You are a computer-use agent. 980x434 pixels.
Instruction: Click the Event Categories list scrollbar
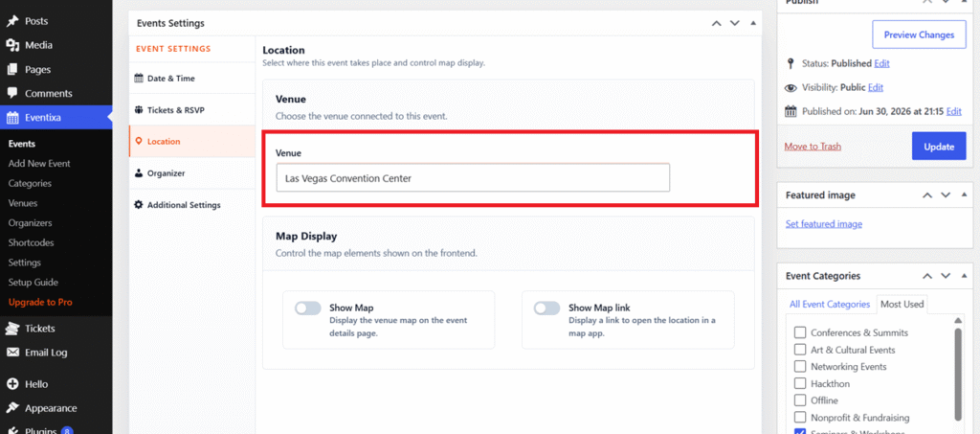point(958,374)
